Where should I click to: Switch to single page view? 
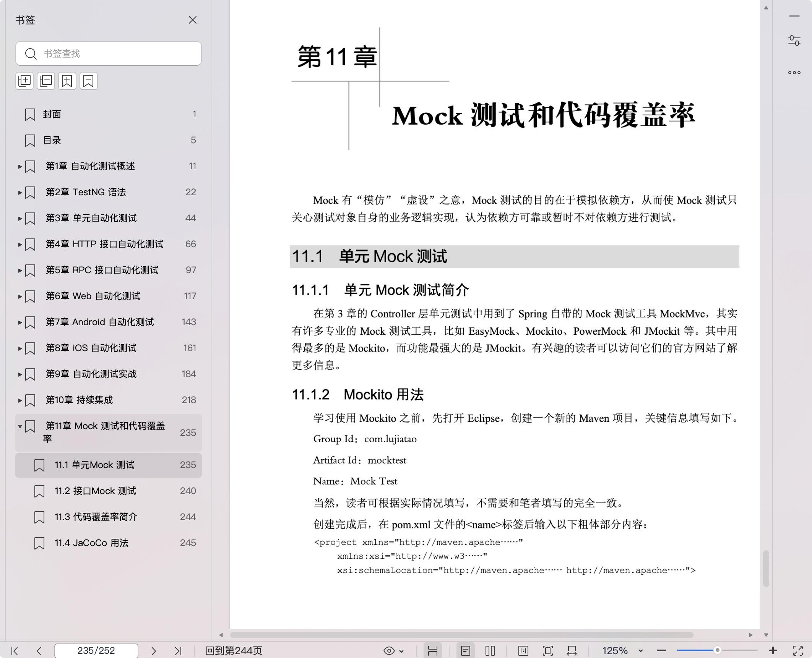coord(466,651)
